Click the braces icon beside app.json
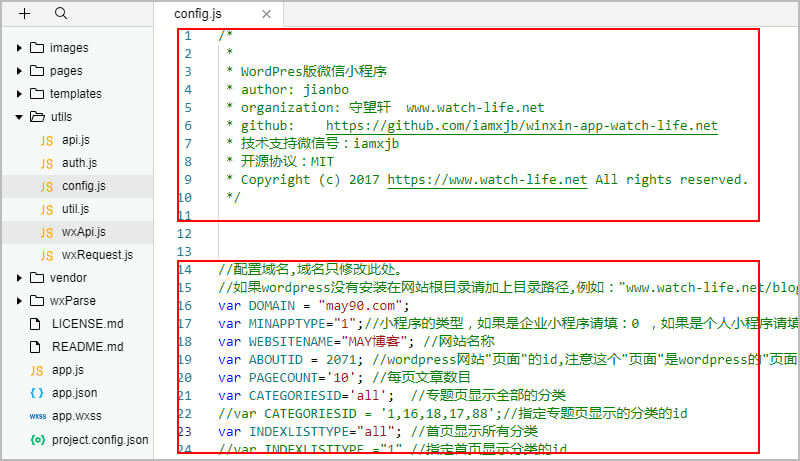Viewport: 800px width, 461px height. click(37, 393)
